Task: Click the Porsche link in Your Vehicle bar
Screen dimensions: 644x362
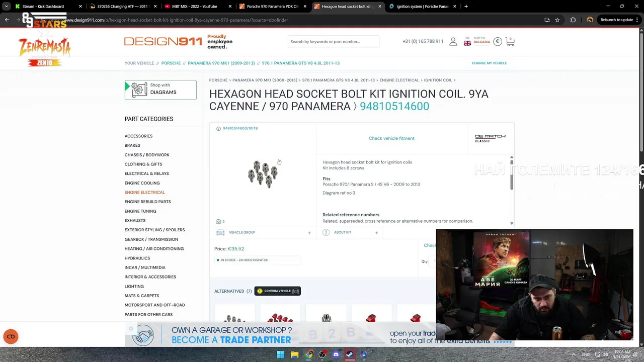Action: coord(171,63)
